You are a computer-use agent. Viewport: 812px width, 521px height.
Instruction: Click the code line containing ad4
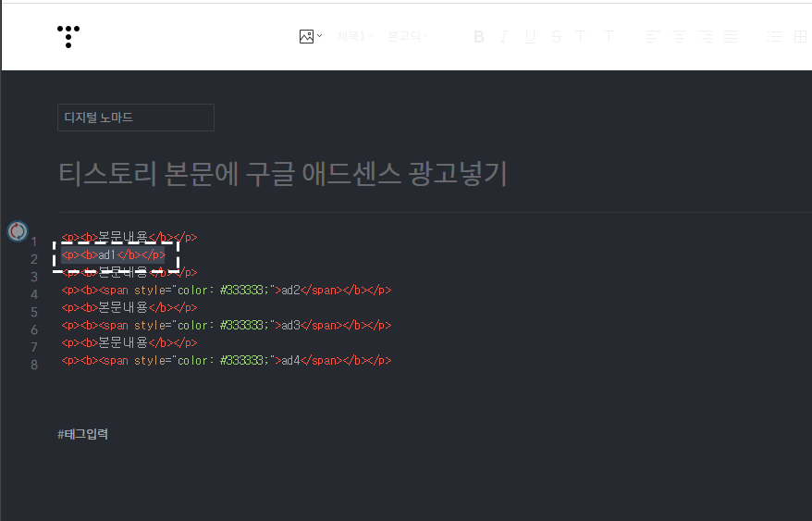[x=227, y=361]
